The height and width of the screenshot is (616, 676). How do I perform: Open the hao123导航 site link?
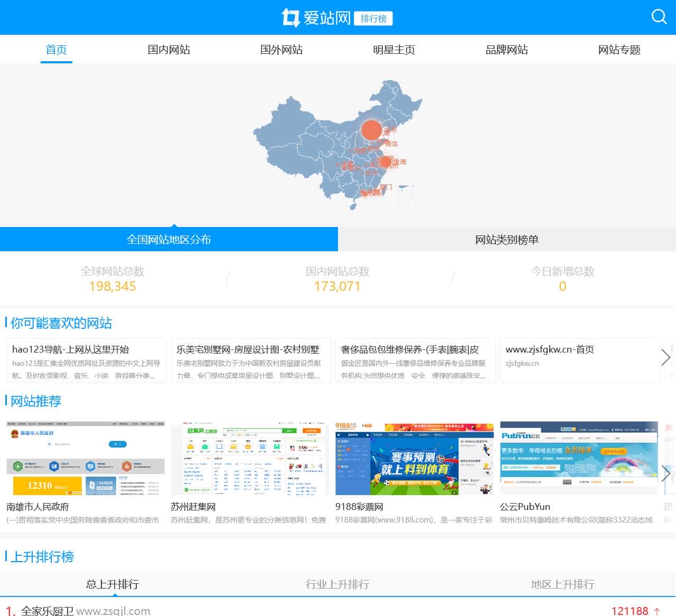click(x=71, y=349)
